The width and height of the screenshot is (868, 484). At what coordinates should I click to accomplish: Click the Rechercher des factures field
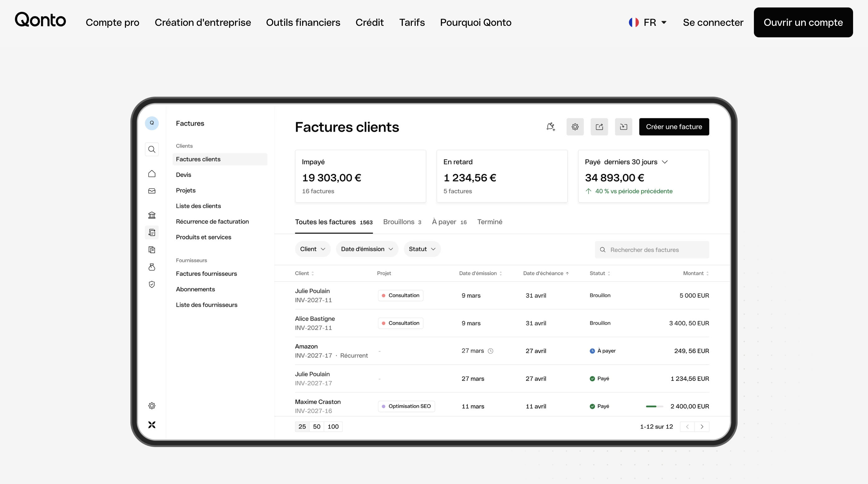(x=652, y=250)
